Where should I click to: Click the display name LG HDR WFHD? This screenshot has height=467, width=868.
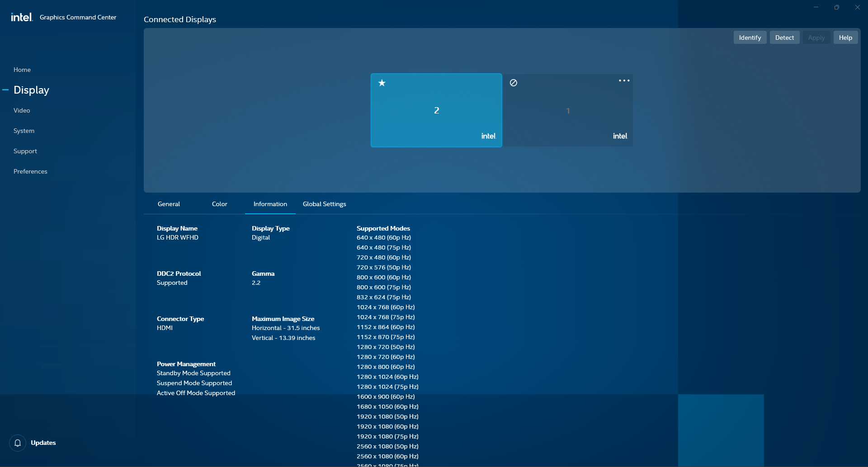(178, 237)
